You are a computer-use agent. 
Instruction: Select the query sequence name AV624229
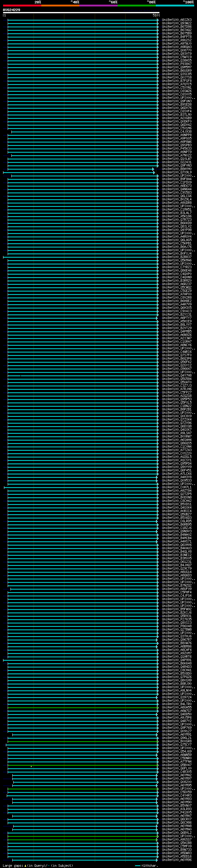11,10
